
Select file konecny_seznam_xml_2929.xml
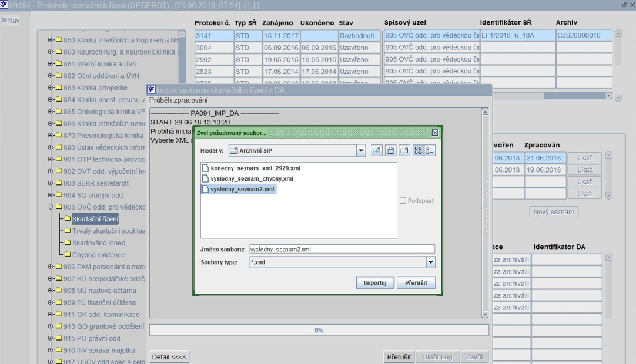tap(251, 168)
